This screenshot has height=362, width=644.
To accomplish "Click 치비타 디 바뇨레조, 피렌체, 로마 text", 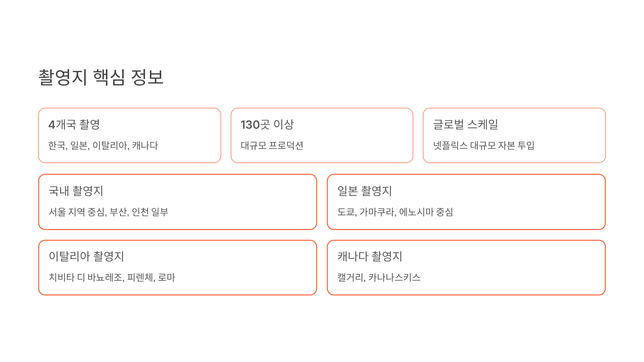I will click(112, 277).
